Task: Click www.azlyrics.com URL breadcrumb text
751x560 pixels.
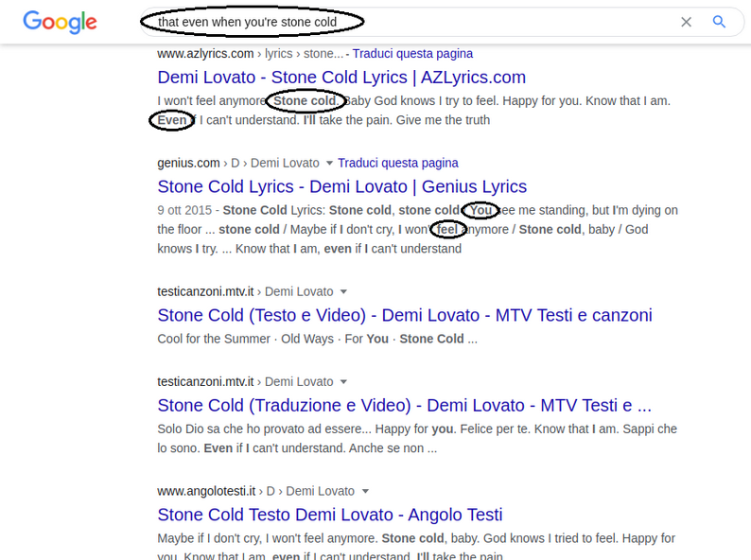Action: tap(205, 53)
